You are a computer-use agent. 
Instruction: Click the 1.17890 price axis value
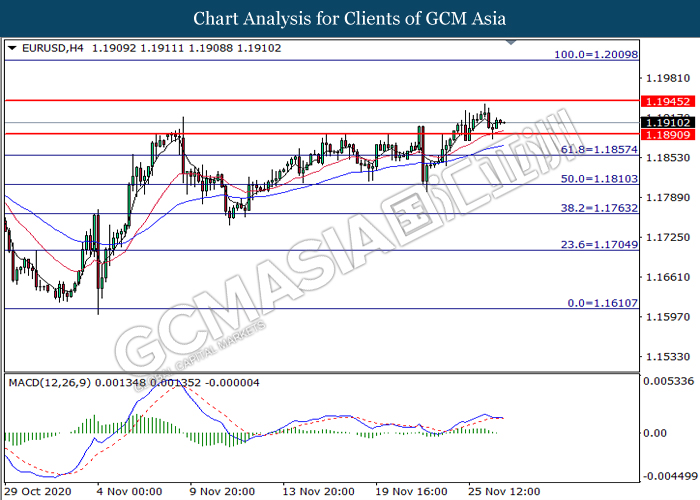click(x=668, y=197)
